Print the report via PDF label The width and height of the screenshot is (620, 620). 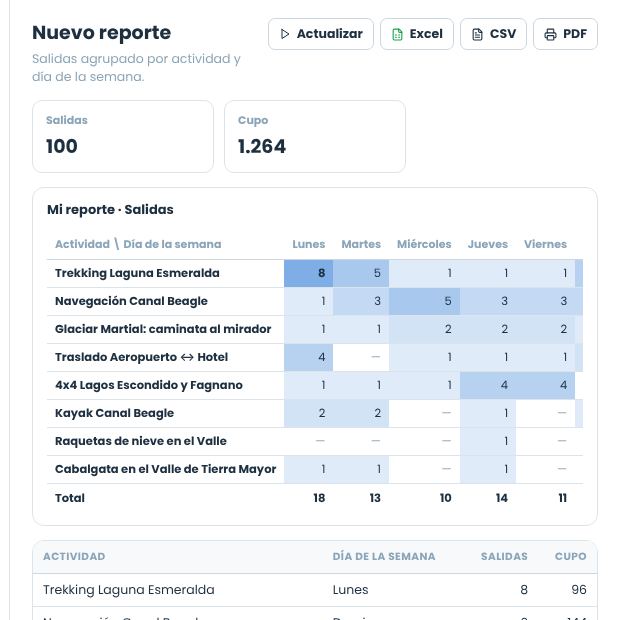(575, 34)
